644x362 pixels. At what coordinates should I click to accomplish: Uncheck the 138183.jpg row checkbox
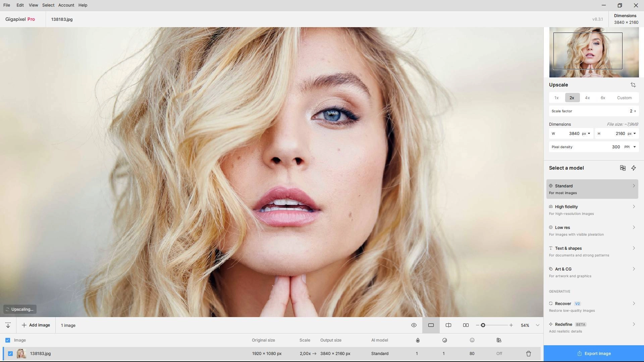pyautogui.click(x=10, y=354)
